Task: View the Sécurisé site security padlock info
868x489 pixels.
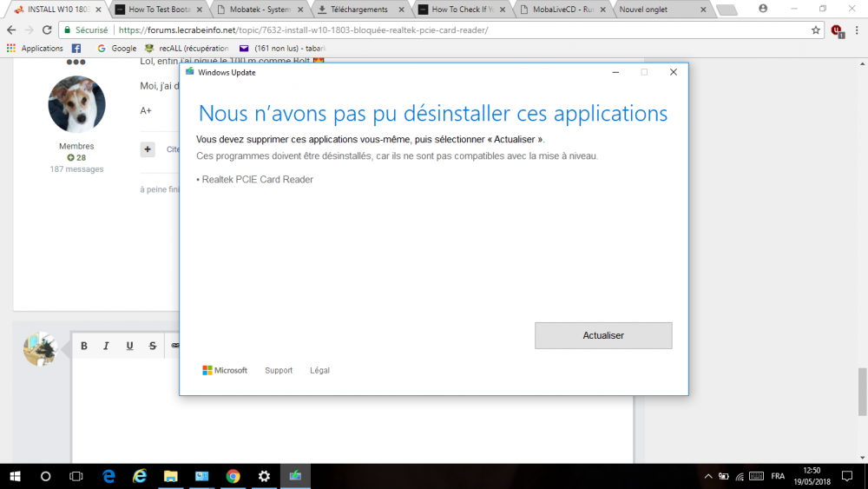Action: click(x=86, y=30)
